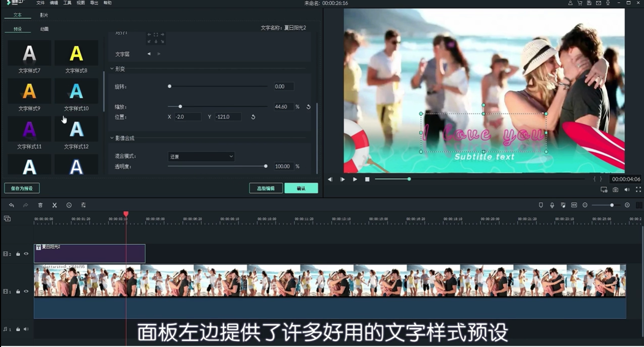Screen dimensions: 644x347
Task: Zoom timeline to fit using the frame icon
Action: [x=574, y=205]
